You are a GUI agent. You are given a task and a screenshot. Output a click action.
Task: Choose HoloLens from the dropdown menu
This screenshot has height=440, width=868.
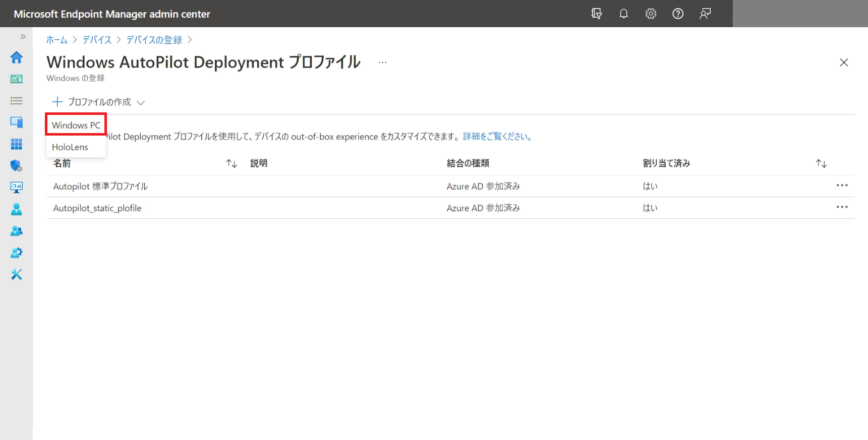pos(70,147)
